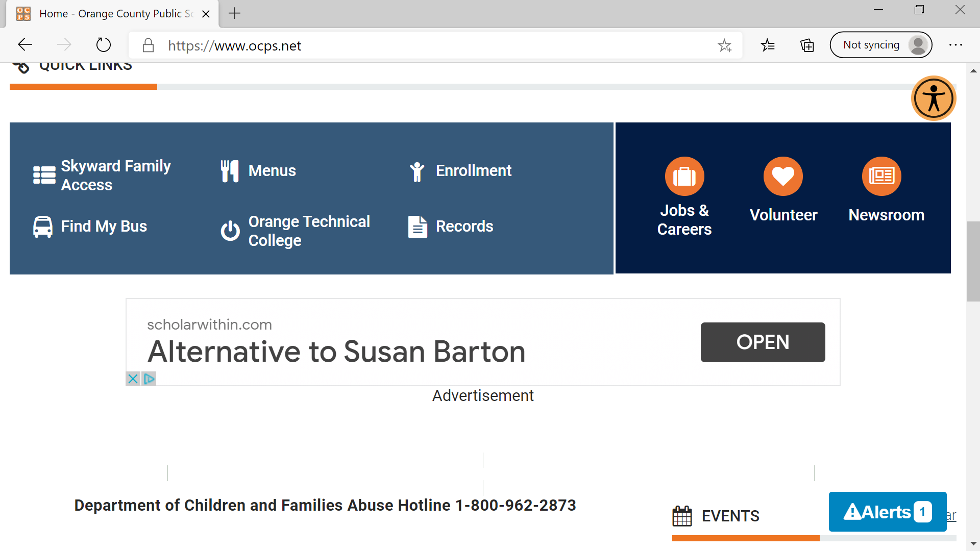Open the Records link
This screenshot has height=551, width=980.
(464, 227)
